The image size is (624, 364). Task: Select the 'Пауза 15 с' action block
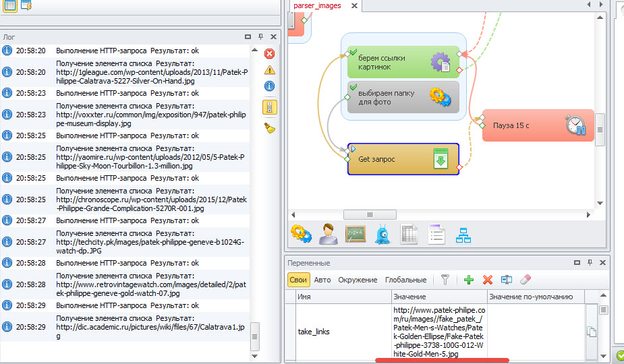click(x=538, y=125)
